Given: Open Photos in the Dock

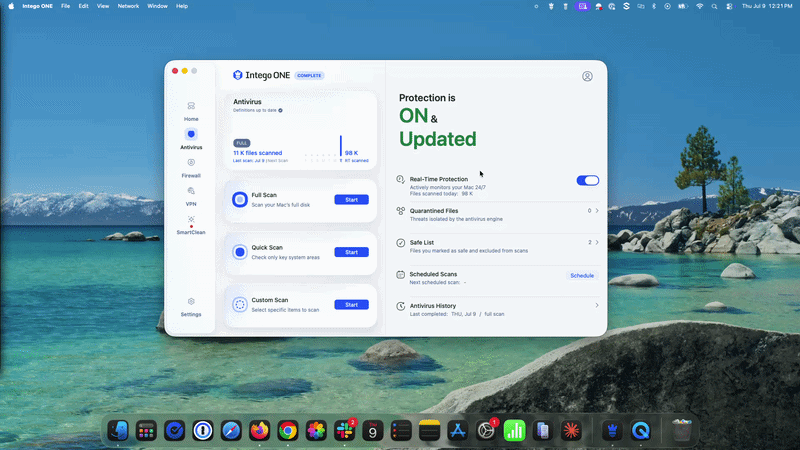Looking at the screenshot, I should click(316, 431).
